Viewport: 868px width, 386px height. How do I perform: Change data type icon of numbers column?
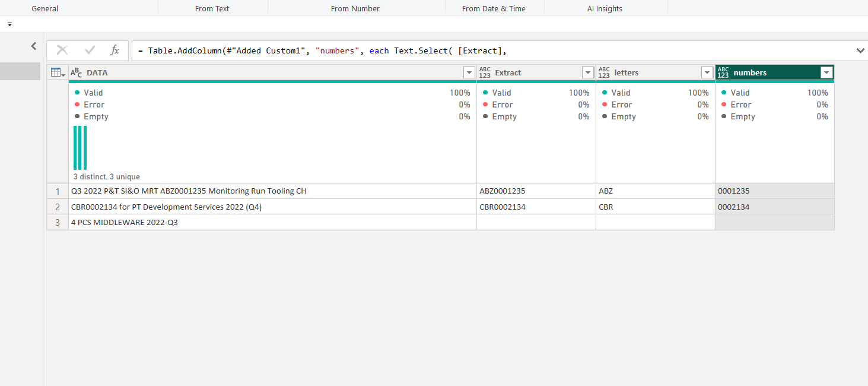click(x=723, y=72)
